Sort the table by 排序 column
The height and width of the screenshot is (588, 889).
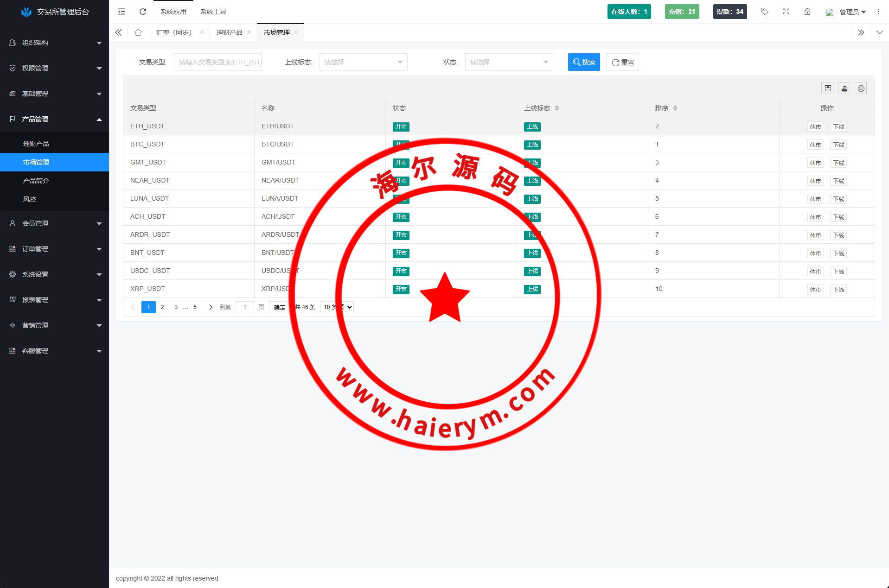pyautogui.click(x=675, y=108)
